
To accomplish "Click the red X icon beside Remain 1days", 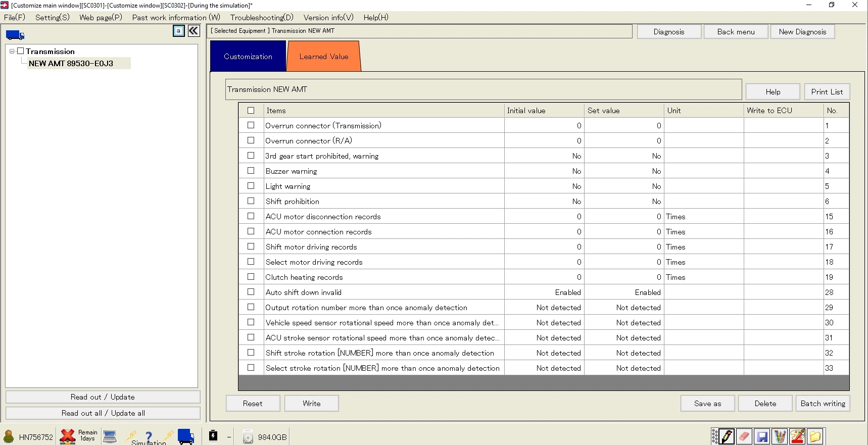I will click(x=68, y=436).
